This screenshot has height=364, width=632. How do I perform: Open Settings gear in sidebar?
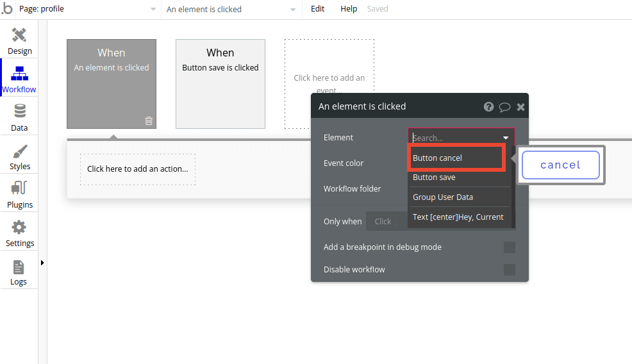(x=19, y=228)
